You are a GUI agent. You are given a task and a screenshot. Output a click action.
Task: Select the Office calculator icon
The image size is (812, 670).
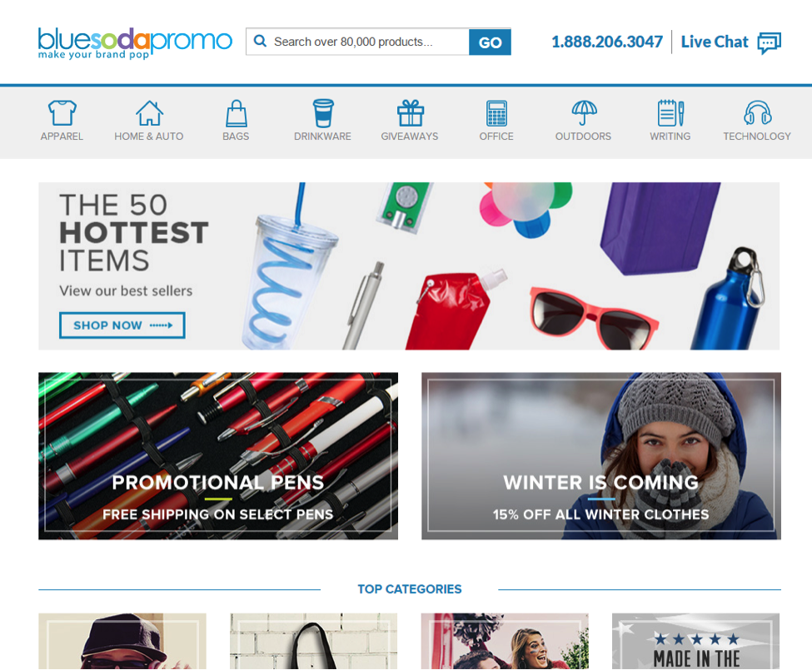point(496,113)
